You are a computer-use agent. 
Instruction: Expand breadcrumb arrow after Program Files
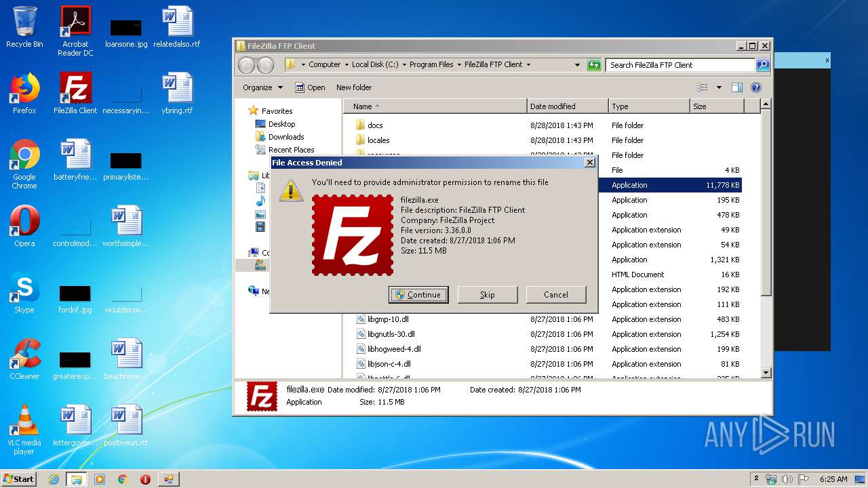459,65
